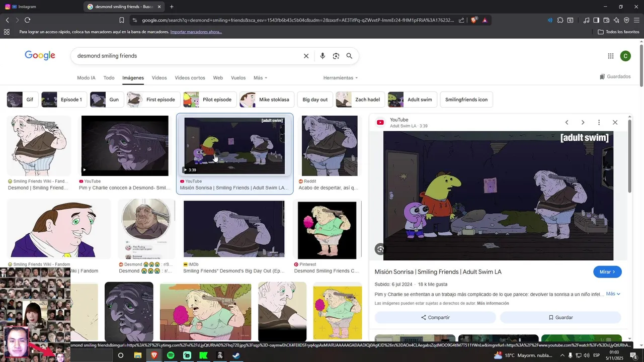This screenshot has width=644, height=362.
Task: Open the Reddit Acabo de despertar thumbnail
Action: 330,146
